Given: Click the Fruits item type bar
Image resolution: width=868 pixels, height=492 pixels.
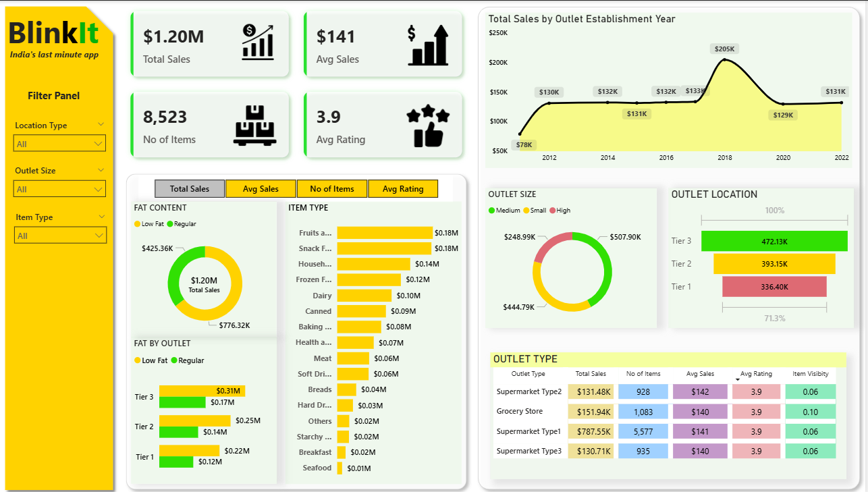Looking at the screenshot, I should point(384,233).
